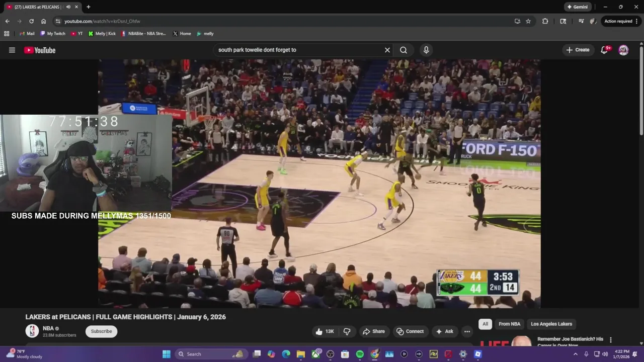
Task: Select the All filter chip
Action: click(485, 324)
